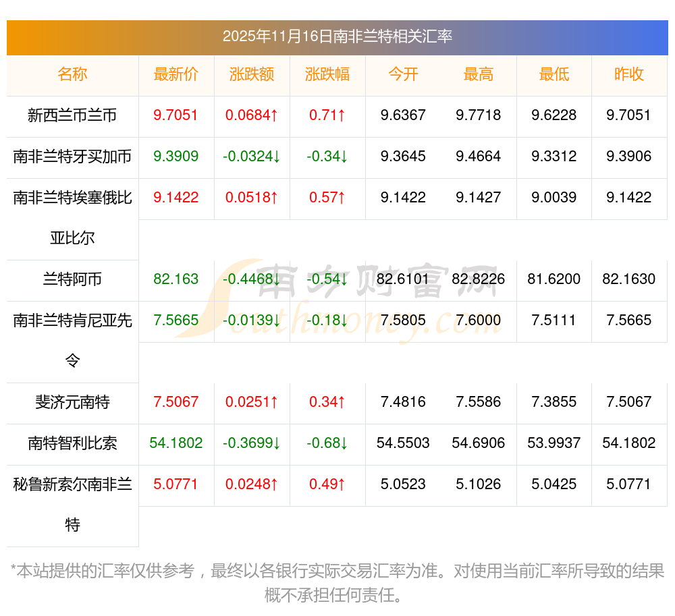Click the 涨跌幅 column header

[327, 74]
